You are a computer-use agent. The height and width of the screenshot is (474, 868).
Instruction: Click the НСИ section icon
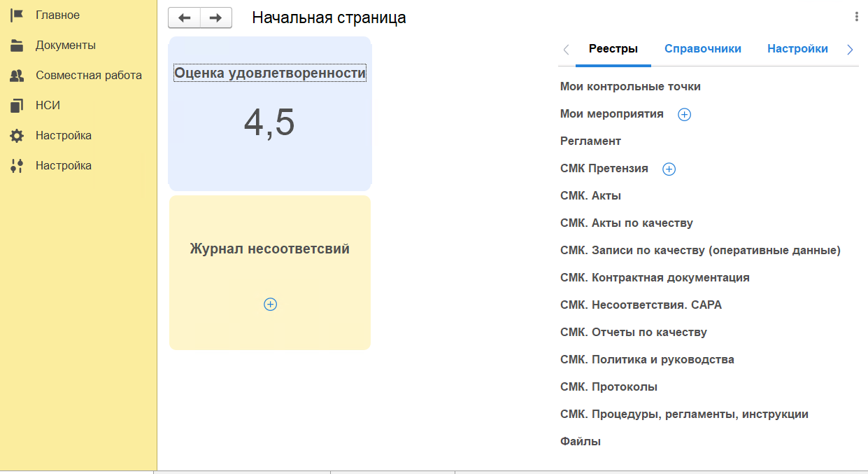coord(17,106)
